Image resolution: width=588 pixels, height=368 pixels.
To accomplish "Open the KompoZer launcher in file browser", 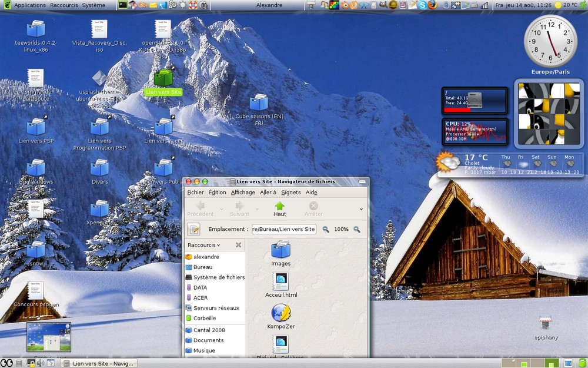I will click(281, 316).
